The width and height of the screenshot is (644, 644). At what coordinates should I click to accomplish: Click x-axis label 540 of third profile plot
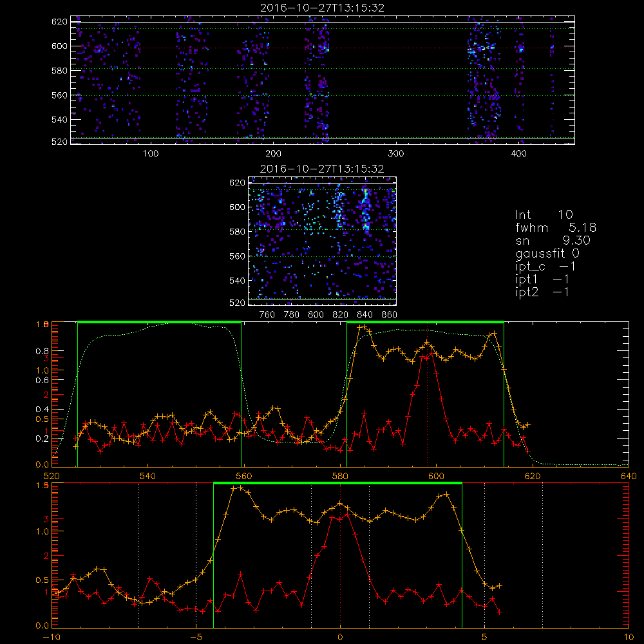(148, 476)
